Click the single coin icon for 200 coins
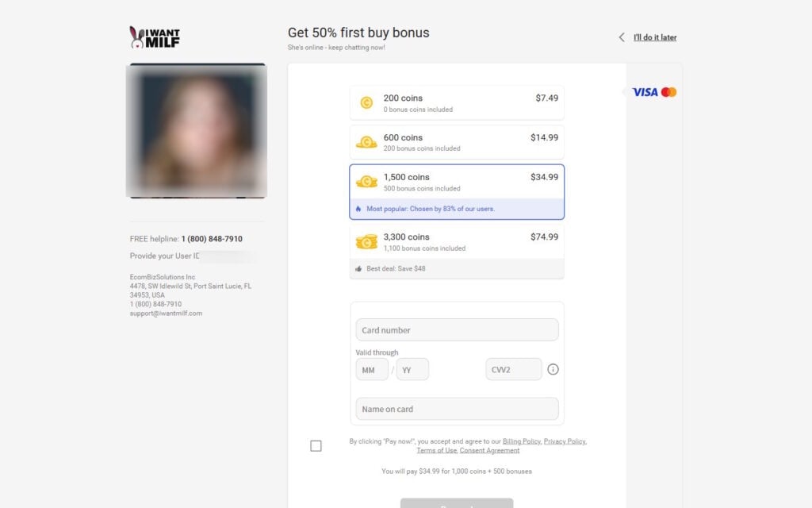The width and height of the screenshot is (812, 508). [366, 102]
